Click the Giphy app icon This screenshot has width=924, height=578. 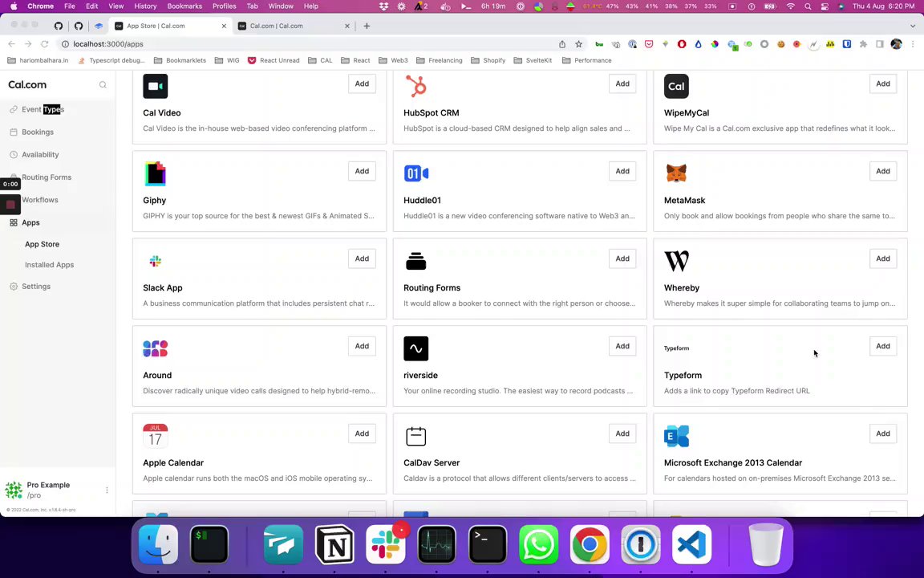click(155, 173)
